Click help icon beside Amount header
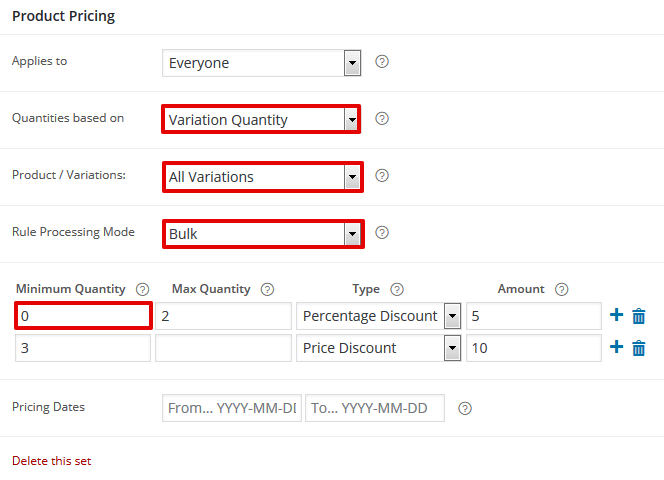The height and width of the screenshot is (480, 664). click(562, 289)
